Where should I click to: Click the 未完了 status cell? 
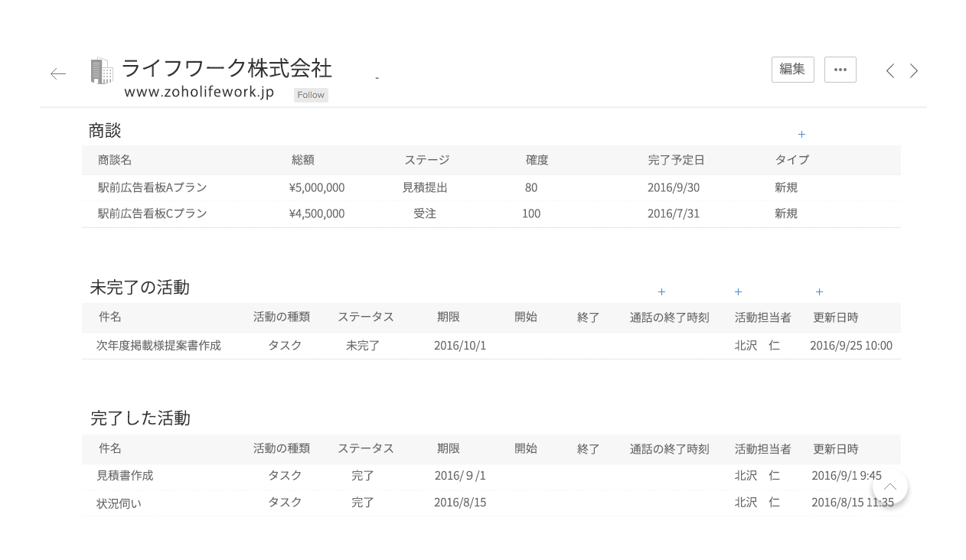pos(363,345)
